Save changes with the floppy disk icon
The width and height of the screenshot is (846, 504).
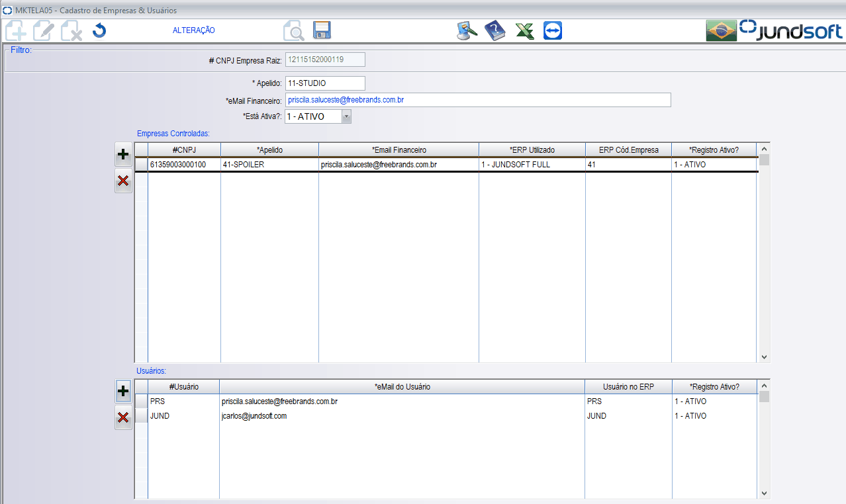point(322,30)
